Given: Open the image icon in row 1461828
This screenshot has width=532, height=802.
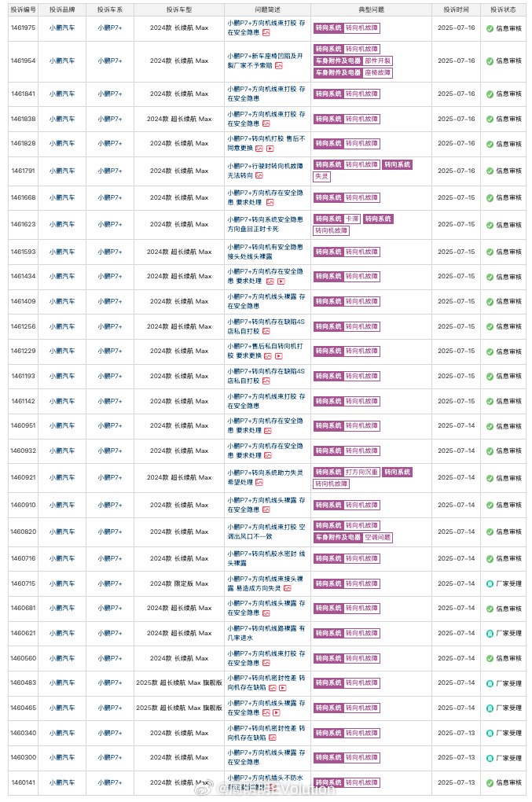Looking at the screenshot, I should point(259,149).
